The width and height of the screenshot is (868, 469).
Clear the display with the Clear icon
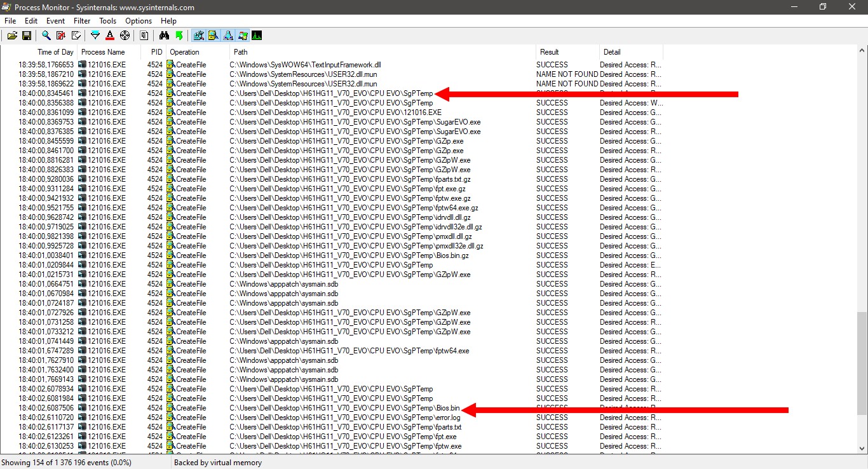point(76,36)
